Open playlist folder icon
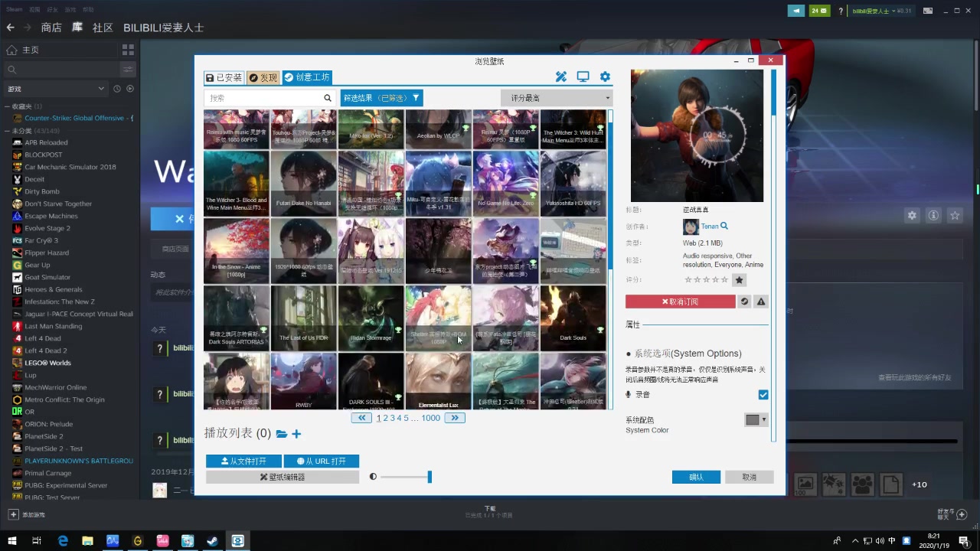The image size is (980, 551). pos(282,434)
